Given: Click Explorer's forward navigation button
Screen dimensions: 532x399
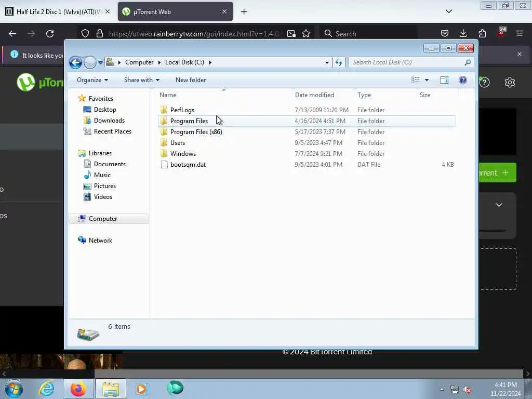Looking at the screenshot, I should [90, 62].
